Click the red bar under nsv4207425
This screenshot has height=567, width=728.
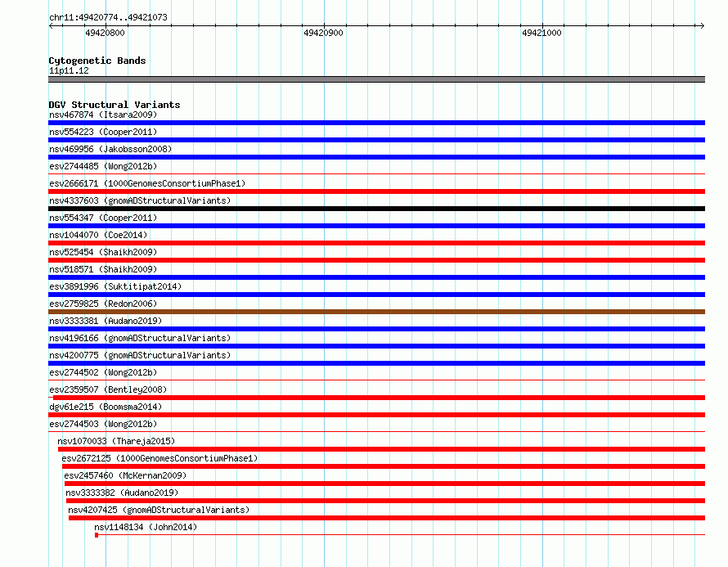click(387, 518)
